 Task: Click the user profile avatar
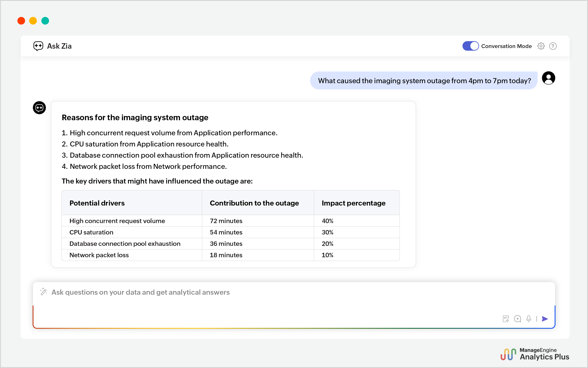548,78
